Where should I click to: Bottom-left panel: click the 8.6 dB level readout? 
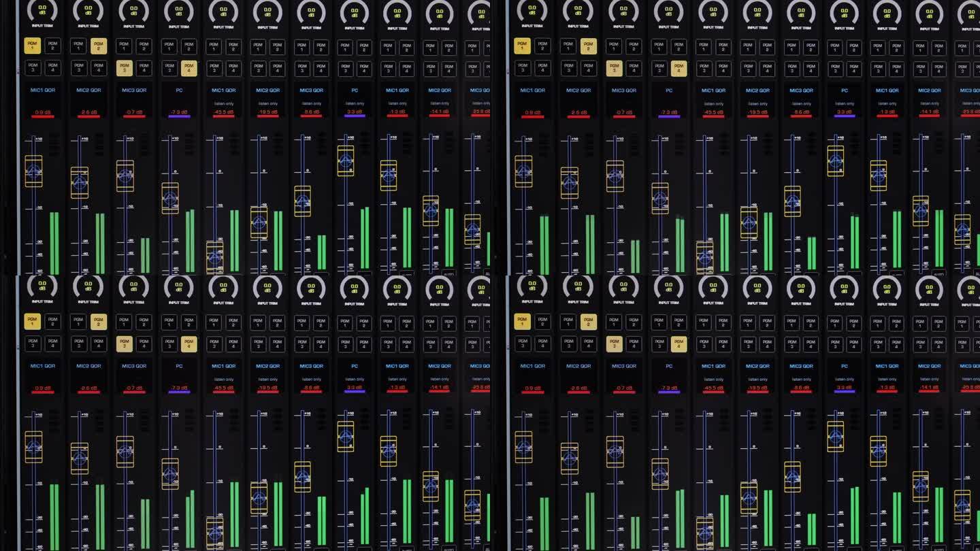(311, 387)
